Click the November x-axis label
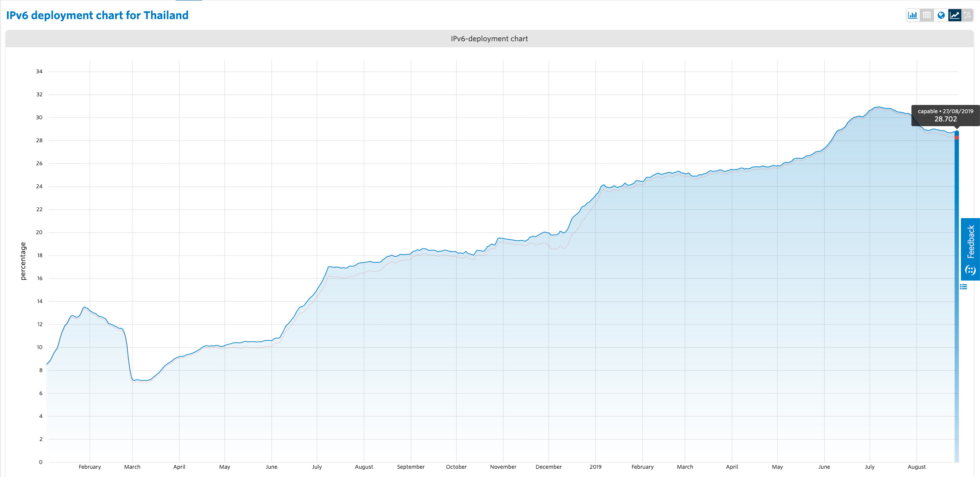The width and height of the screenshot is (980, 477). click(503, 467)
